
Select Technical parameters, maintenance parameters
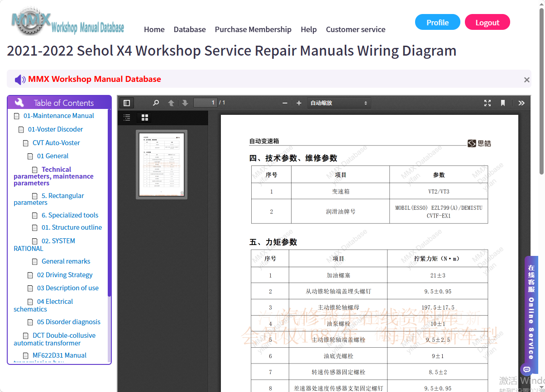coord(53,176)
